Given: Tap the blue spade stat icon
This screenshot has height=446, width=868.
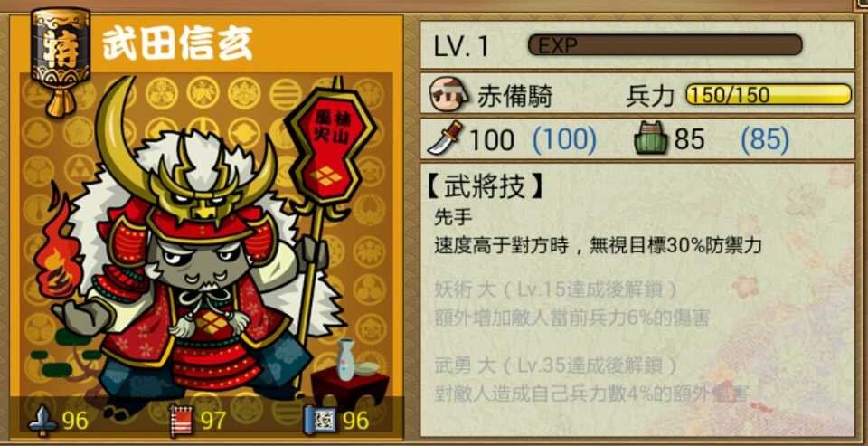Looking at the screenshot, I should click(x=43, y=421).
